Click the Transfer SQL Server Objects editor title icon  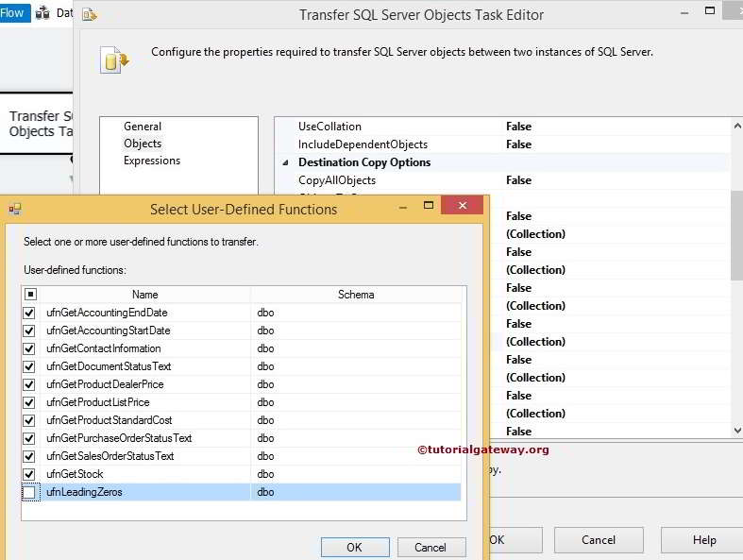[x=89, y=15]
